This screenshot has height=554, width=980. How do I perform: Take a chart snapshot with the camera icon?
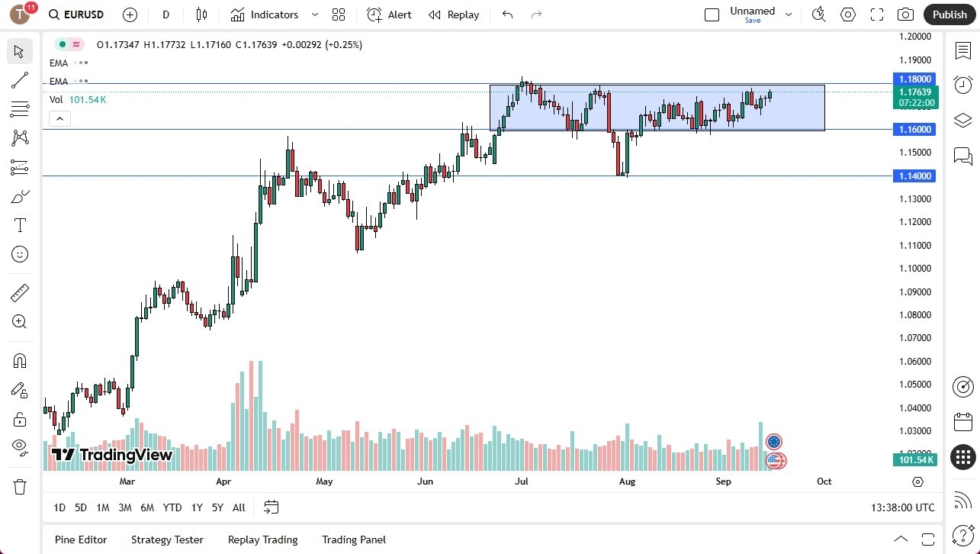coord(905,14)
